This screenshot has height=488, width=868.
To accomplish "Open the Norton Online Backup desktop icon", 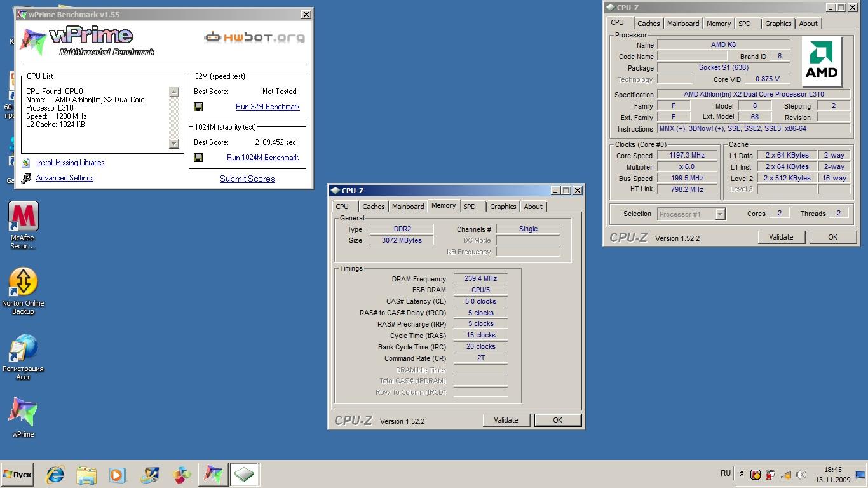I will (23, 290).
